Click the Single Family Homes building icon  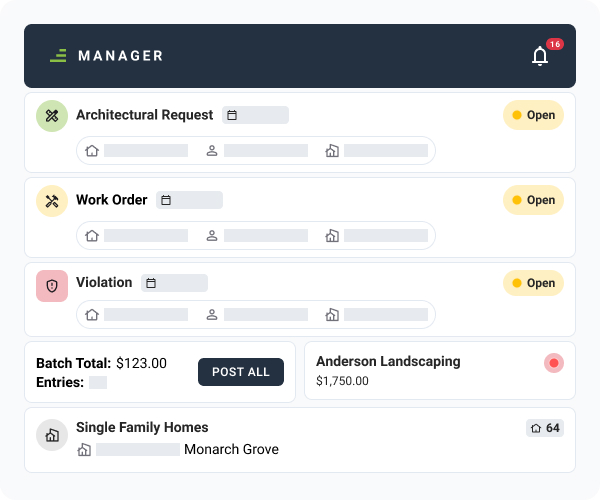tap(52, 435)
